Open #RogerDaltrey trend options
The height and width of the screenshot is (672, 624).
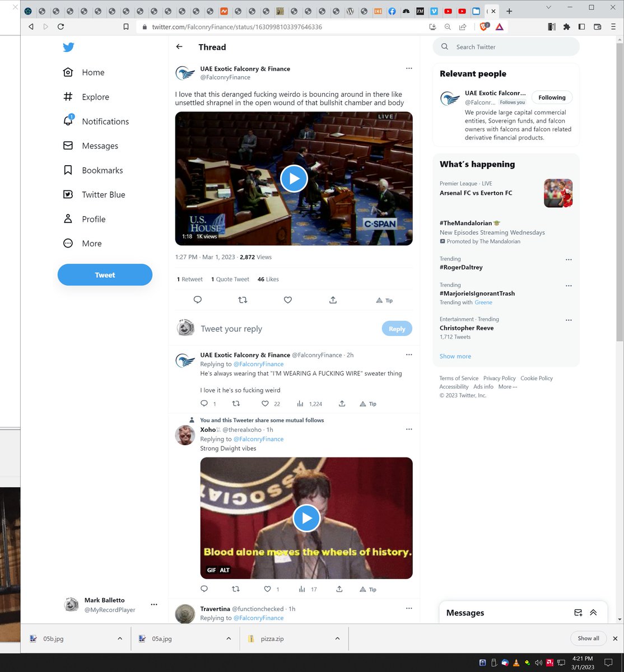[569, 260]
